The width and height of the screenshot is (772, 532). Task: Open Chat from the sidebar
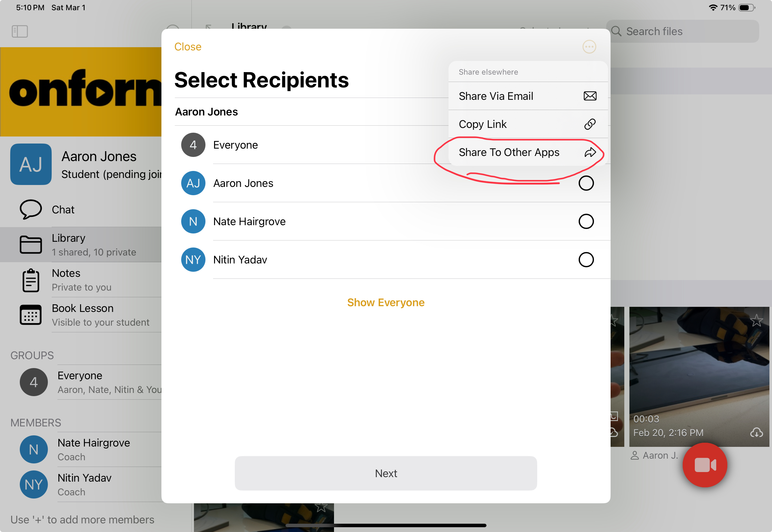point(63,210)
